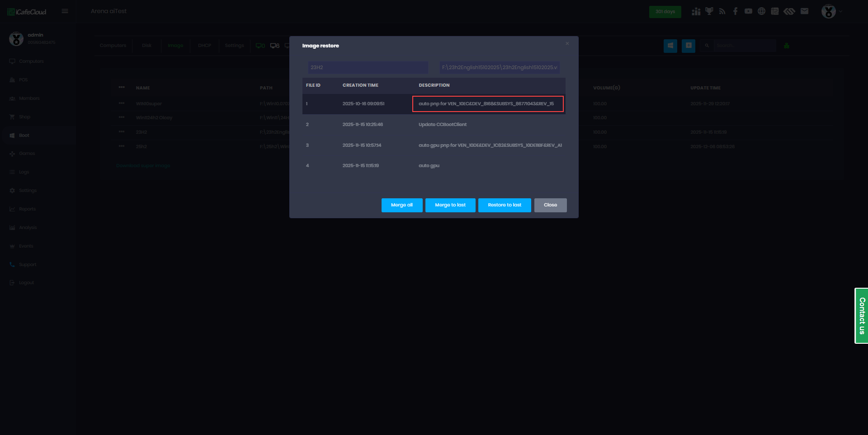This screenshot has width=868, height=435.
Task: Open the ellipsis menu on the 25h2 row
Action: click(121, 146)
